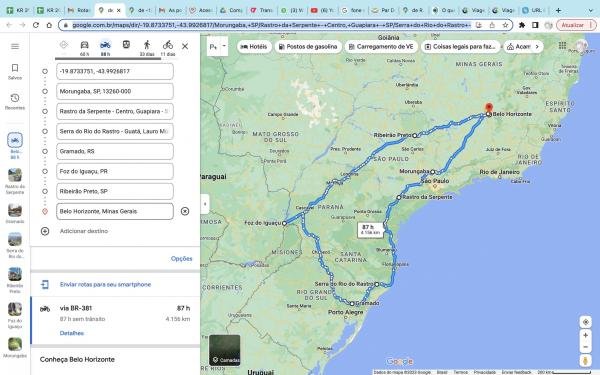Viewport: 600px width, 375px height.
Task: Zoom in on the map
Action: [x=585, y=336]
